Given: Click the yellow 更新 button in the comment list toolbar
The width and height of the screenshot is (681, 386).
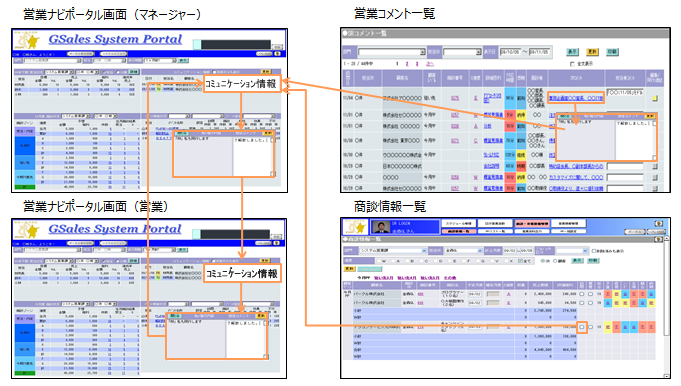Looking at the screenshot, I should click(592, 52).
